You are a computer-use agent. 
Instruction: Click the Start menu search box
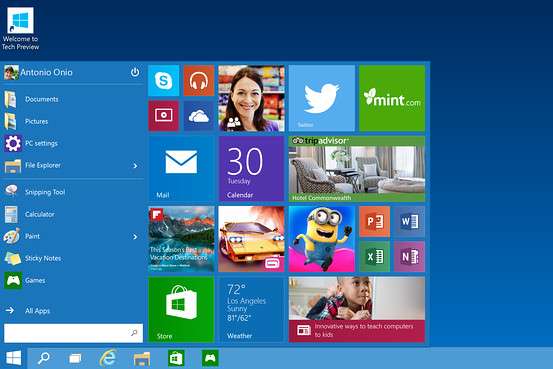click(x=73, y=333)
